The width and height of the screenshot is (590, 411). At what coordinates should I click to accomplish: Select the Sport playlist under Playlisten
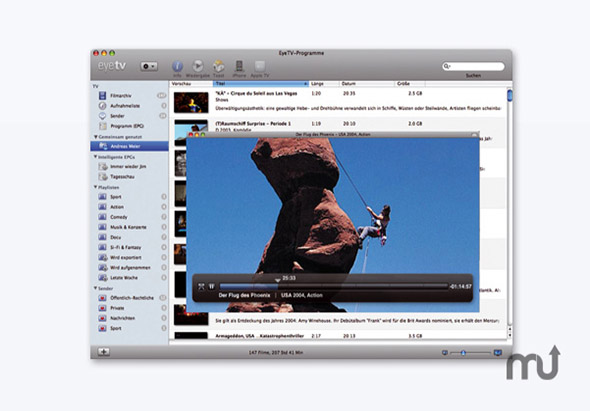tap(116, 197)
